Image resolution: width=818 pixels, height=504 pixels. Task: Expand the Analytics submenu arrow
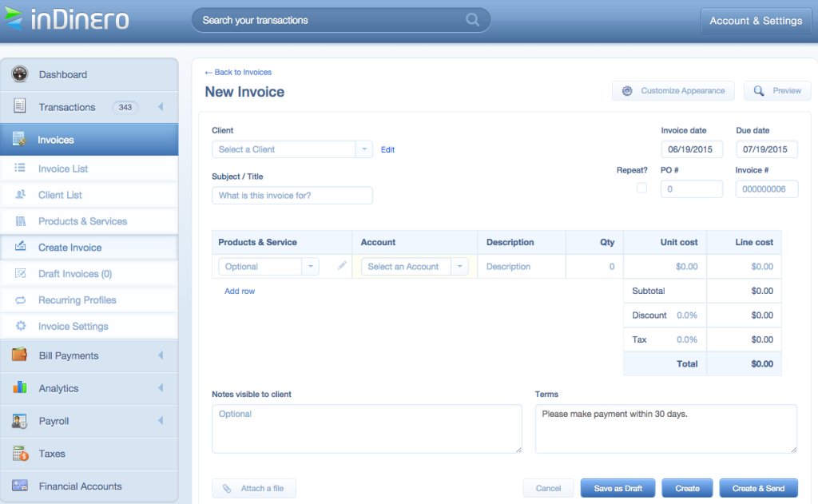pos(161,387)
